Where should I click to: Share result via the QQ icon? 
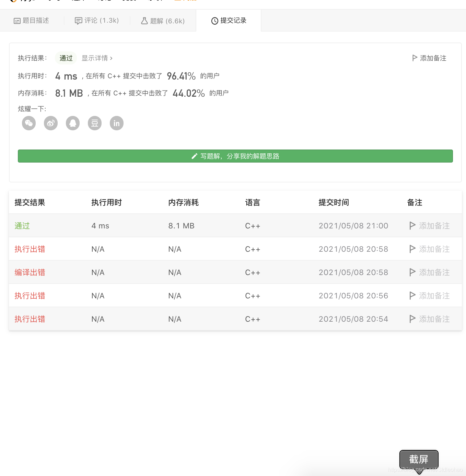click(x=72, y=123)
